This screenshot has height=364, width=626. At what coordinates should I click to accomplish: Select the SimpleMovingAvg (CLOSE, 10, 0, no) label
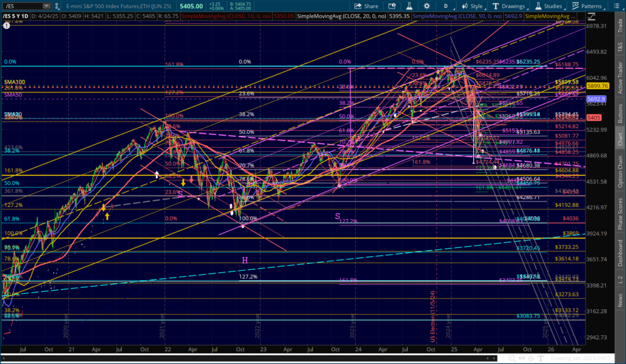(226, 16)
